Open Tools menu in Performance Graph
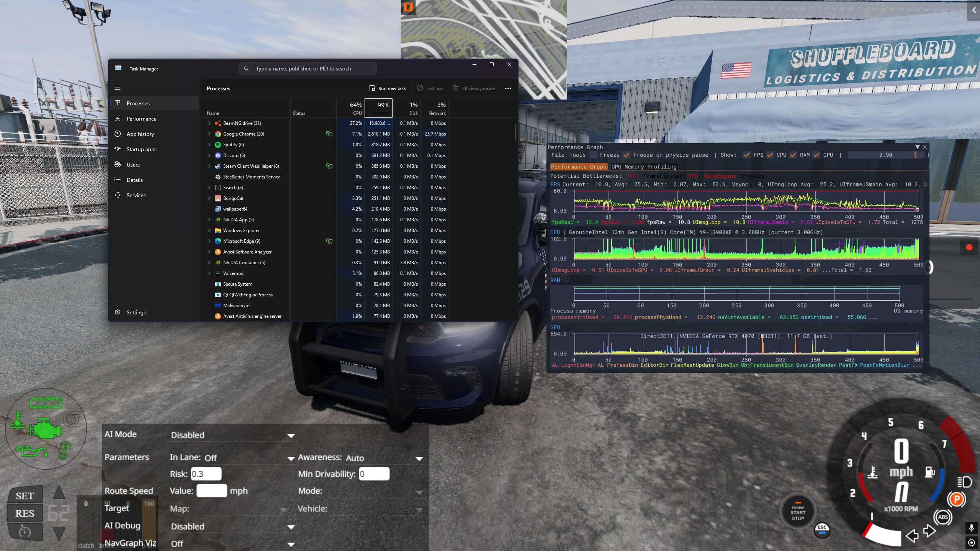 point(578,155)
